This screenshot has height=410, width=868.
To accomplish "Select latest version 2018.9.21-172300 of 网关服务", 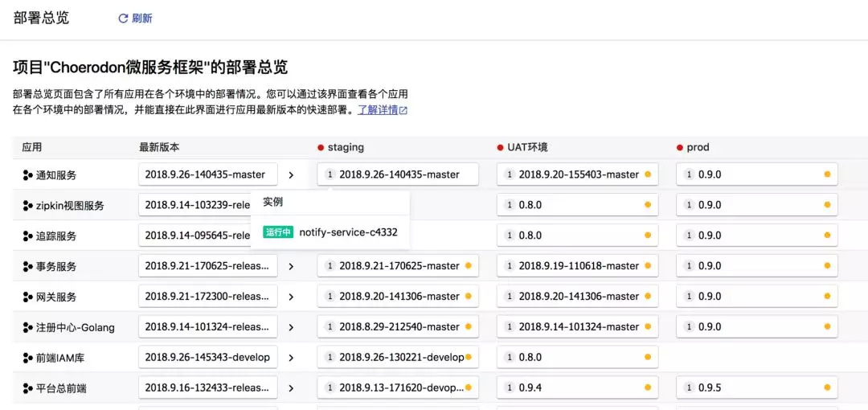I will coord(207,296).
